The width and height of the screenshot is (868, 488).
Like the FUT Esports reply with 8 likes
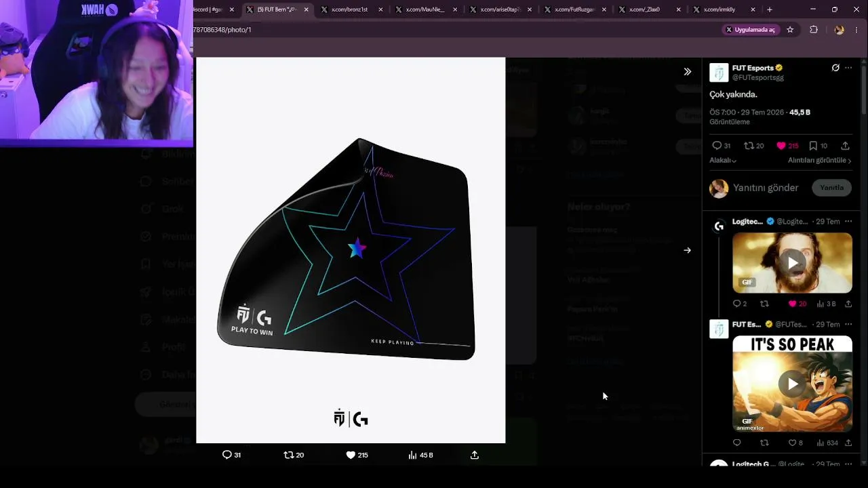[795, 443]
